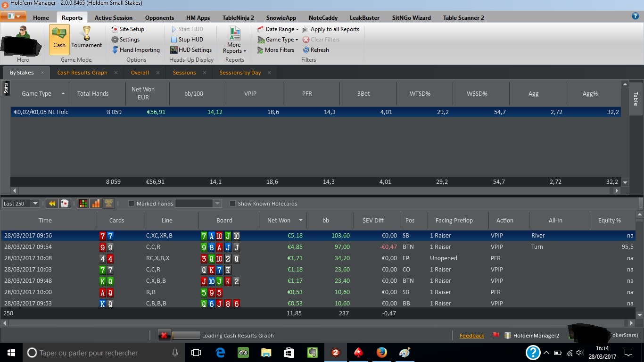644x362 pixels.
Task: Open Site Setup options
Action: pyautogui.click(x=127, y=29)
